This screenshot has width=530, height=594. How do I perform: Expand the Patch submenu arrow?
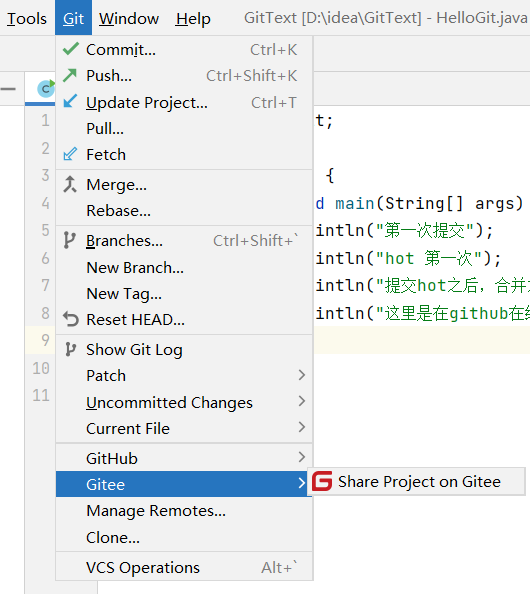pos(302,375)
